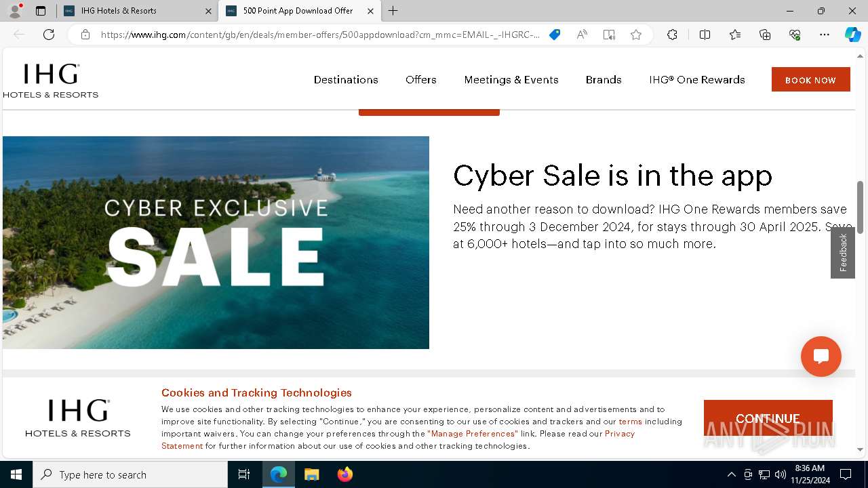Image resolution: width=868 pixels, height=488 pixels.
Task: Open Read Aloud icon in address bar
Action: point(582,35)
